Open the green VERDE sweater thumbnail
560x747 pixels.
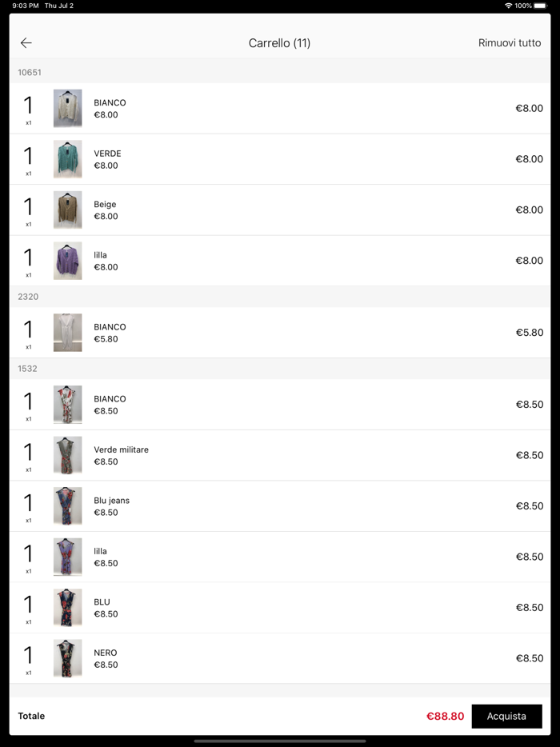[67, 159]
